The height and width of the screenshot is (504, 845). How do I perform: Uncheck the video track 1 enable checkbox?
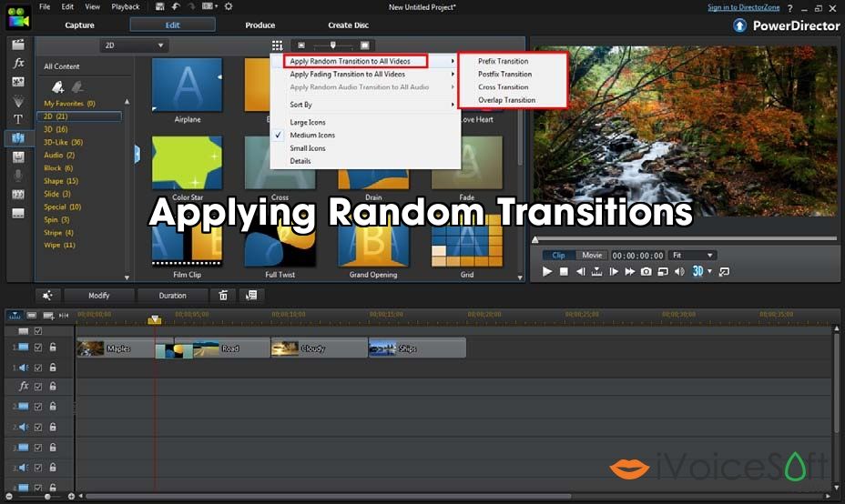[x=38, y=348]
